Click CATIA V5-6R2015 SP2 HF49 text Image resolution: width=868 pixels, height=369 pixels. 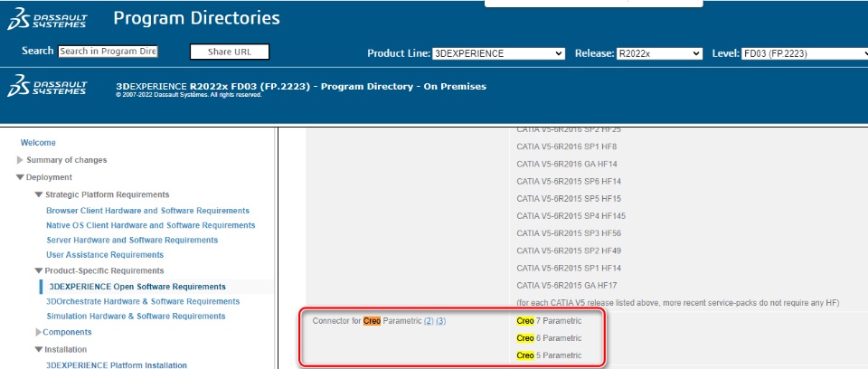coord(569,251)
